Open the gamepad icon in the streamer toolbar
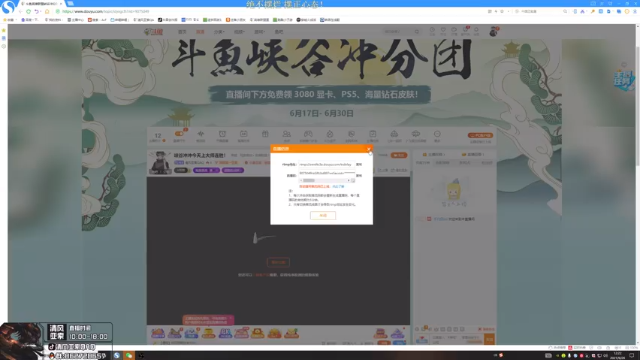 [308, 134]
